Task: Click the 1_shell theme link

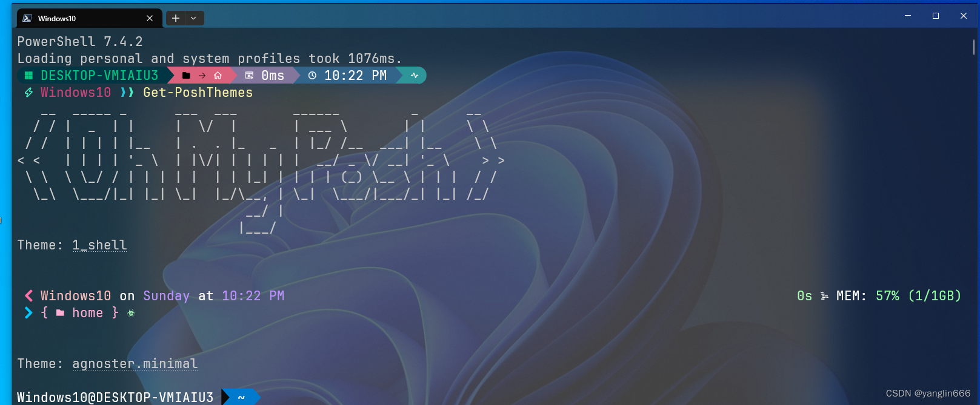Action: [99, 245]
